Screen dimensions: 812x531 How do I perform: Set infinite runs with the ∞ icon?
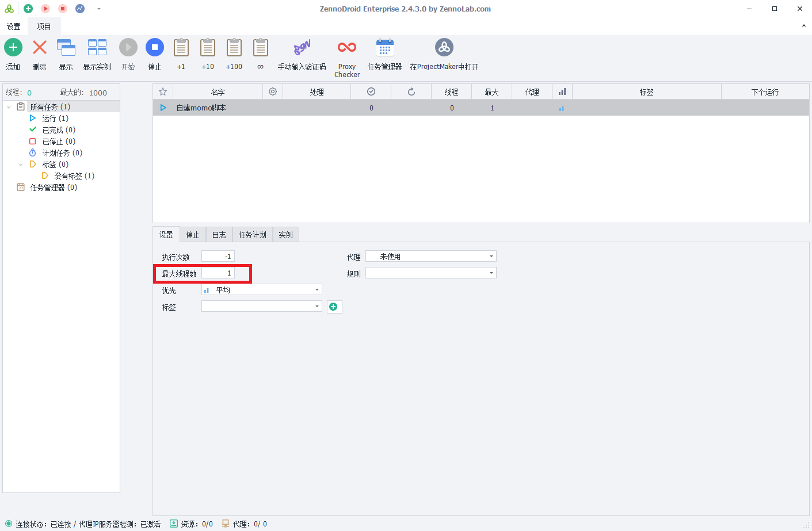click(261, 47)
